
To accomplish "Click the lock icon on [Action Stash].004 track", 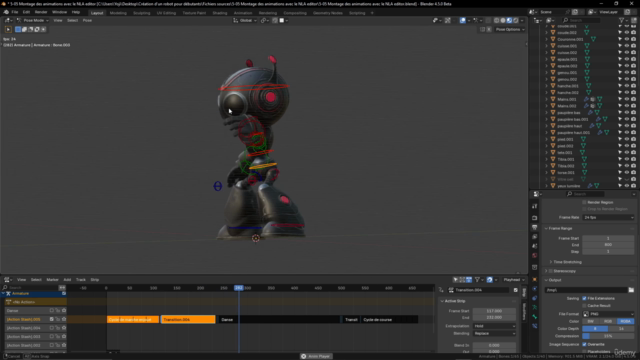I will click(x=58, y=328).
